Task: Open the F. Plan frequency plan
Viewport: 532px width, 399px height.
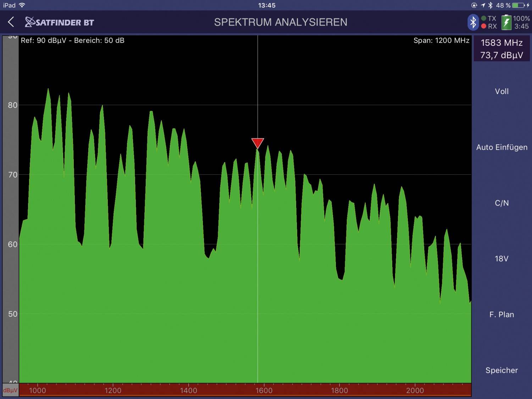Action: coord(501,315)
